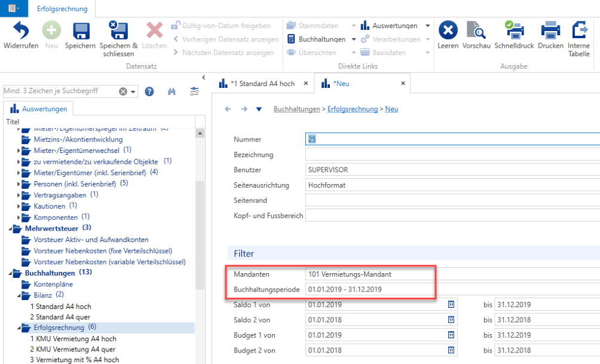Click the Drucken printer icon
The height and width of the screenshot is (364, 600).
550,30
